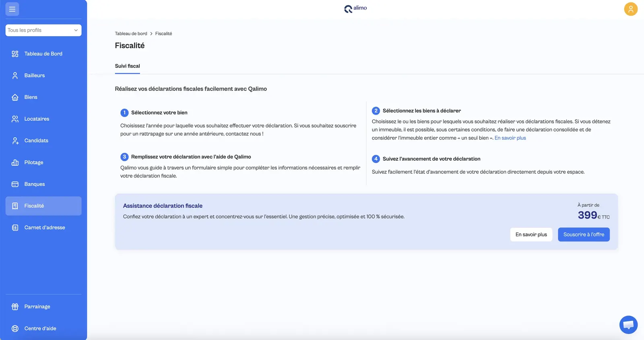Collapse the sidebar with the hamburger icon

[x=12, y=9]
